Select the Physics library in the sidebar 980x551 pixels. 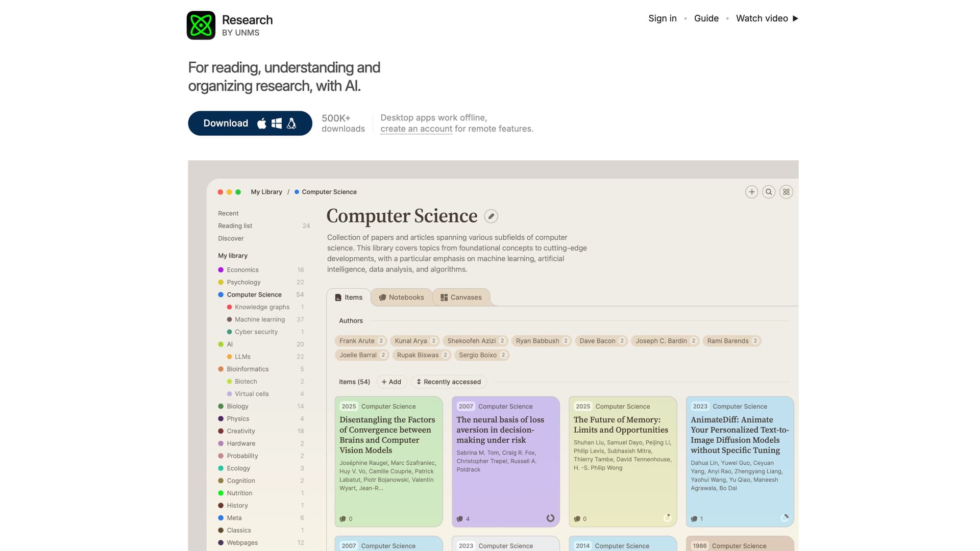tap(261, 419)
